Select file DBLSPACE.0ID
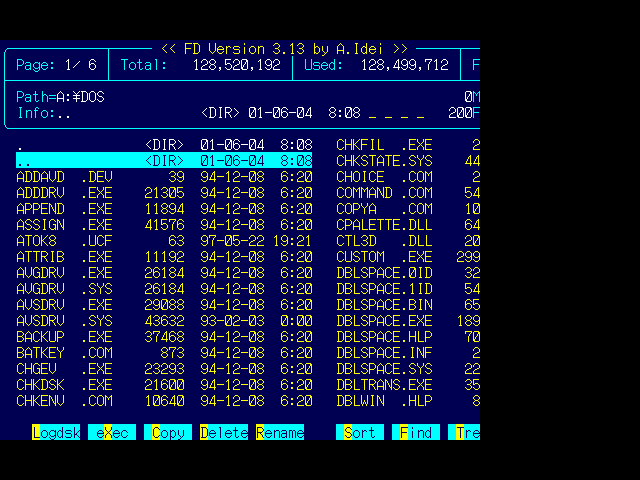The image size is (640, 480). tap(408, 273)
